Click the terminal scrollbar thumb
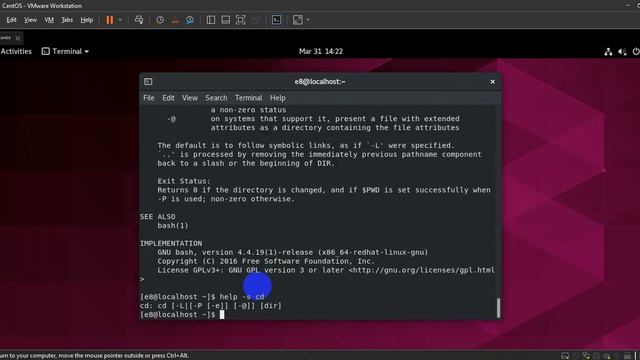 [x=498, y=308]
